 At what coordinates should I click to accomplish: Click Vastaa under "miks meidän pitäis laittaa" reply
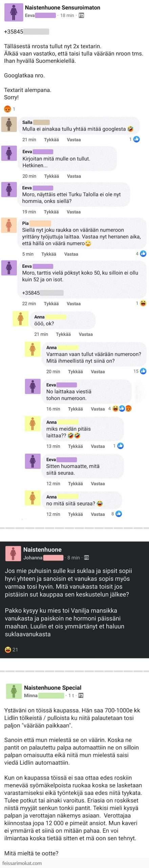click(x=98, y=446)
